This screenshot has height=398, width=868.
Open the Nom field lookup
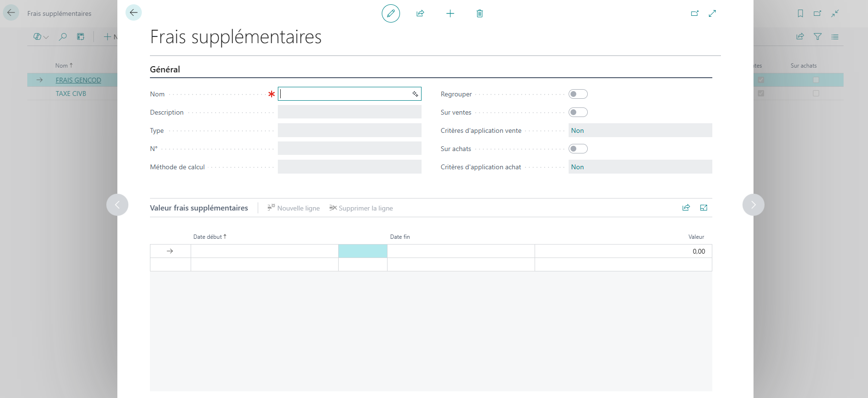415,94
